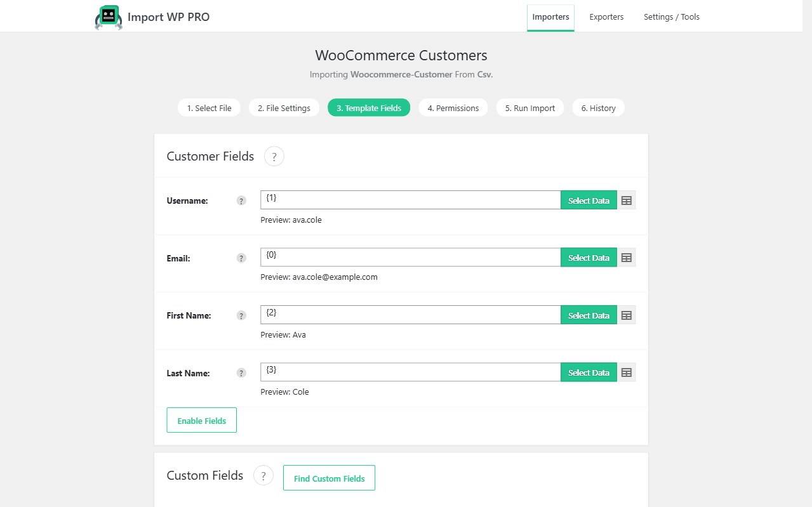Open the Customer Fields help icon
This screenshot has width=812, height=507.
pyautogui.click(x=274, y=157)
